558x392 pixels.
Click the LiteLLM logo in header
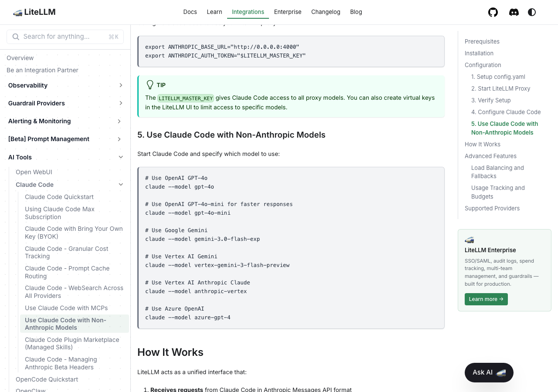point(34,12)
